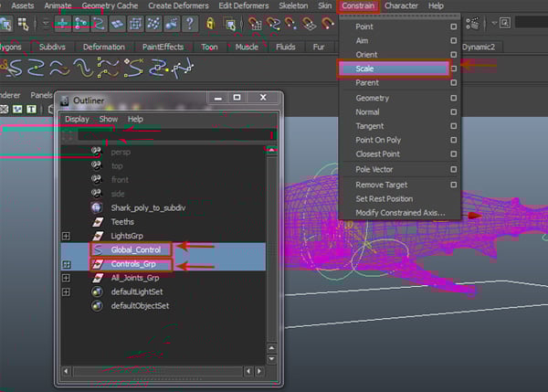548x392 pixels.
Task: Click the question mark snap icon
Action: (190, 24)
